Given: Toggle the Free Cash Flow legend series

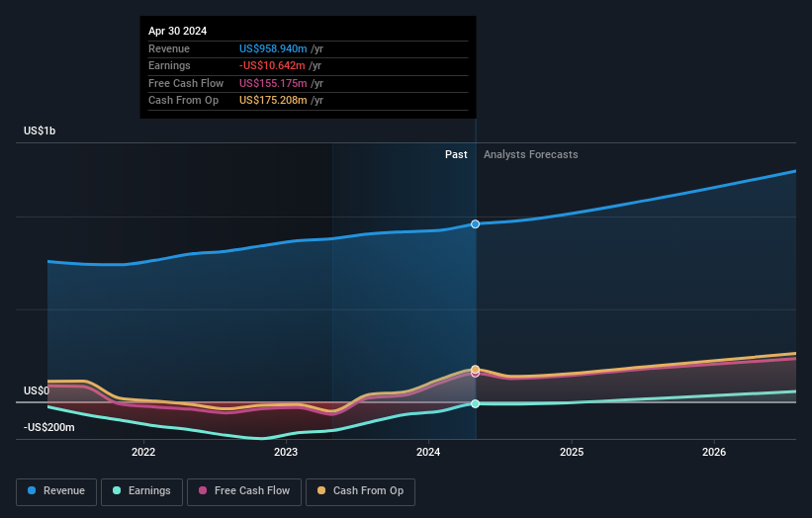Looking at the screenshot, I should pos(244,491).
